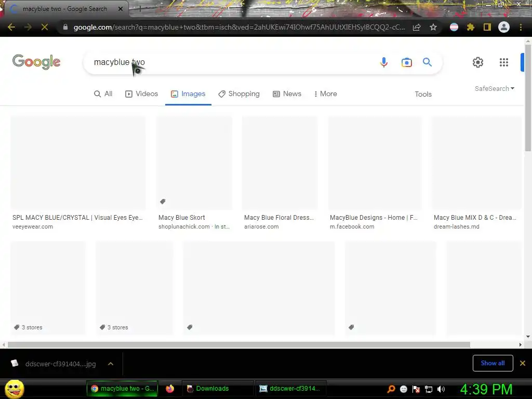Visit veeyewear.com source link
Image resolution: width=532 pixels, height=399 pixels.
[x=33, y=227]
